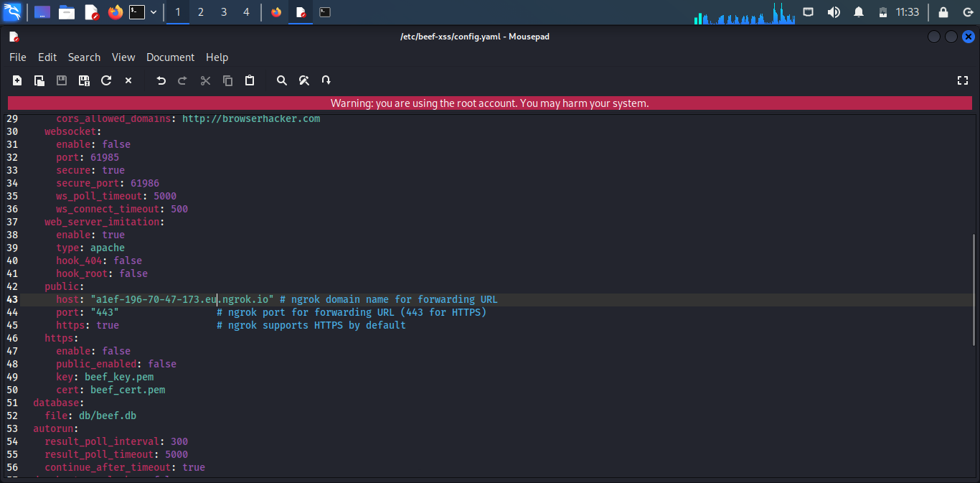Toggle fullscreen mode in Mousepad
This screenshot has height=483, width=980.
(963, 80)
